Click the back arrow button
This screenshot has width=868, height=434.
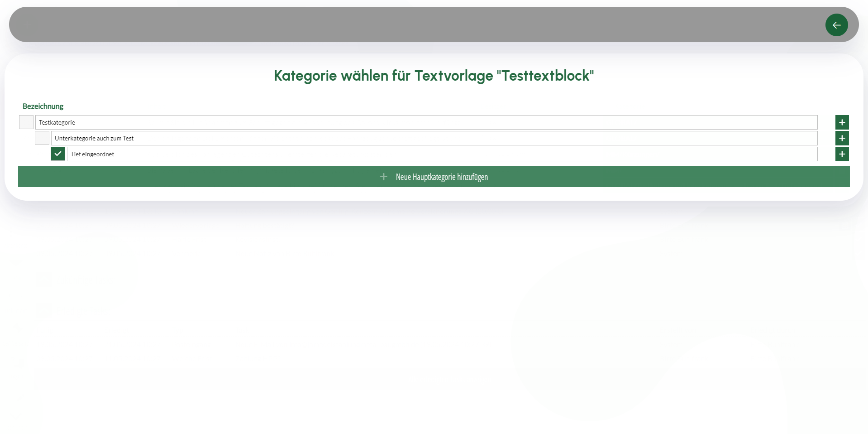click(836, 25)
